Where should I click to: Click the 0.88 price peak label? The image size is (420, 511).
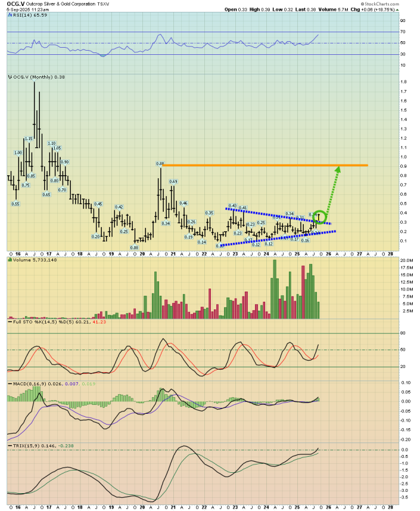pyautogui.click(x=160, y=163)
